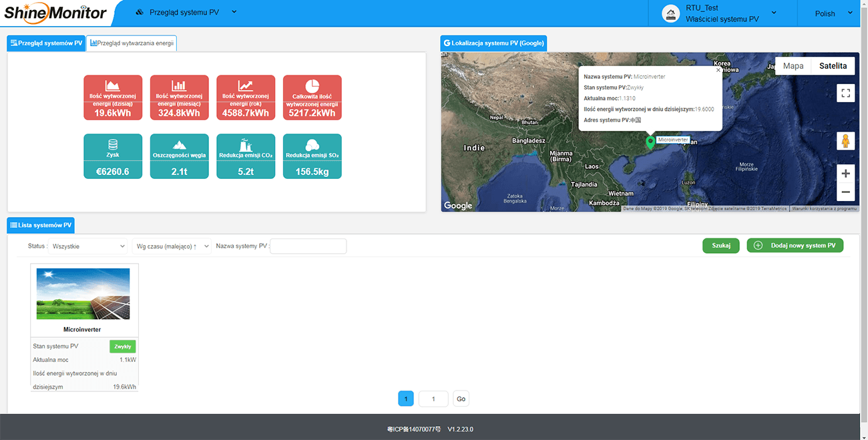Screen dimensions: 868x440
Task: Select the Street View pegman icon
Action: 845,142
